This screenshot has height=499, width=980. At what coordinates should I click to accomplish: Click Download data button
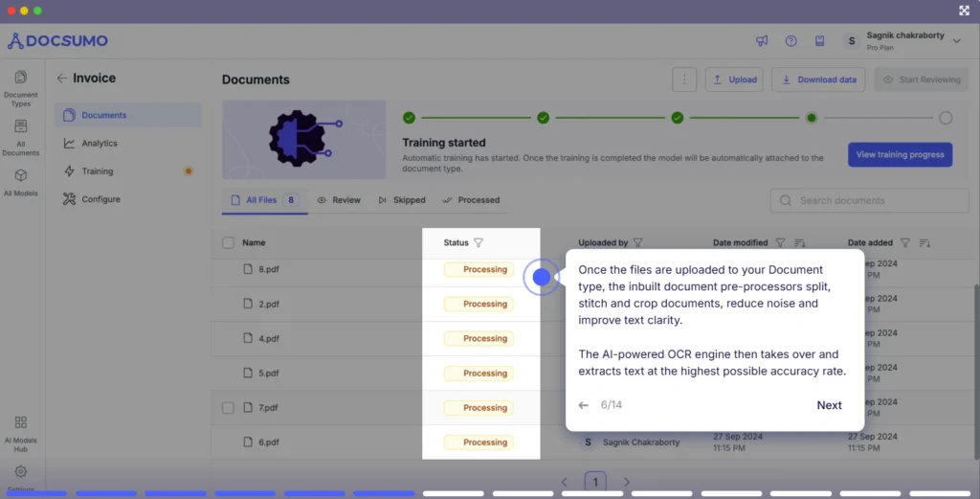click(818, 79)
